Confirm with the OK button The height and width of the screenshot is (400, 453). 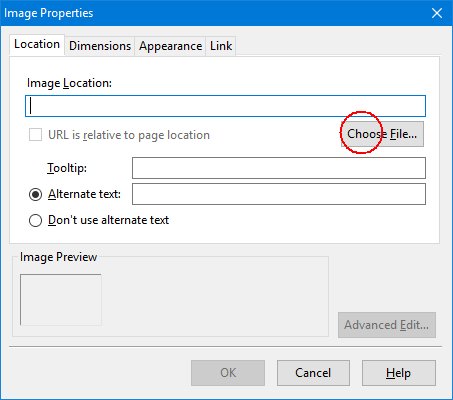point(228,373)
